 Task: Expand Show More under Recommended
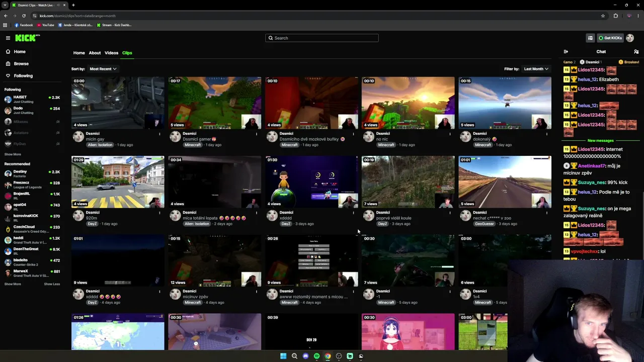point(13,284)
